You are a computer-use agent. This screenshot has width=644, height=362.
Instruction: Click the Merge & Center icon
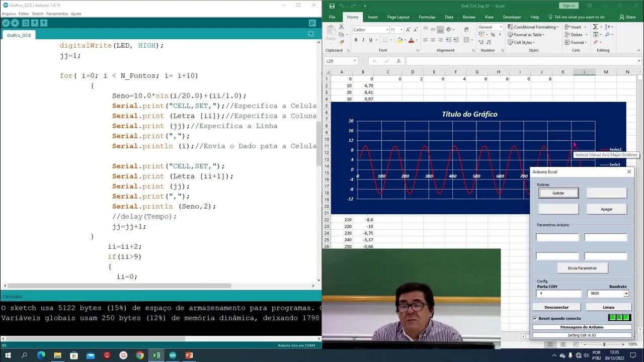(x=466, y=40)
